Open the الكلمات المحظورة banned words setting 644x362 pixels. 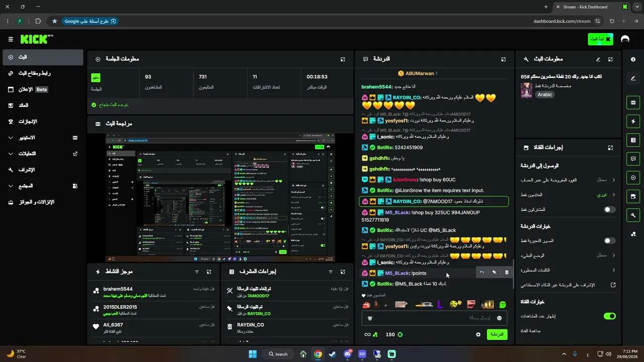pos(568,270)
